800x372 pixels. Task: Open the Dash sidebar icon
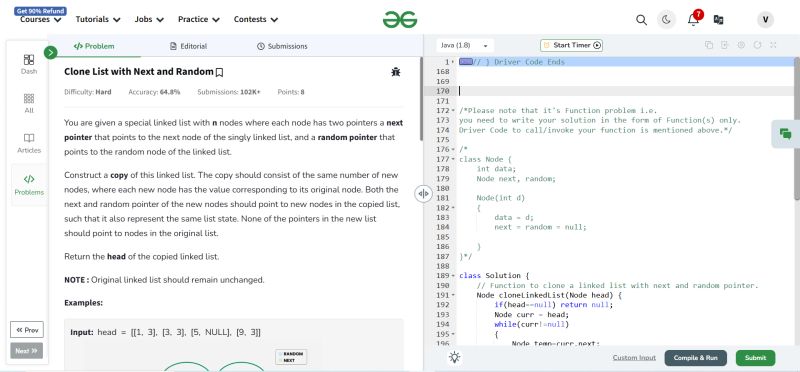click(x=29, y=64)
